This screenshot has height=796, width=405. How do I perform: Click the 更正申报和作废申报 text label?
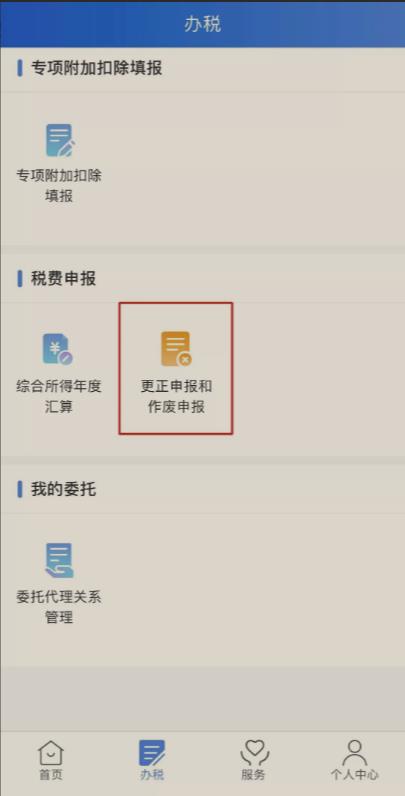click(176, 396)
